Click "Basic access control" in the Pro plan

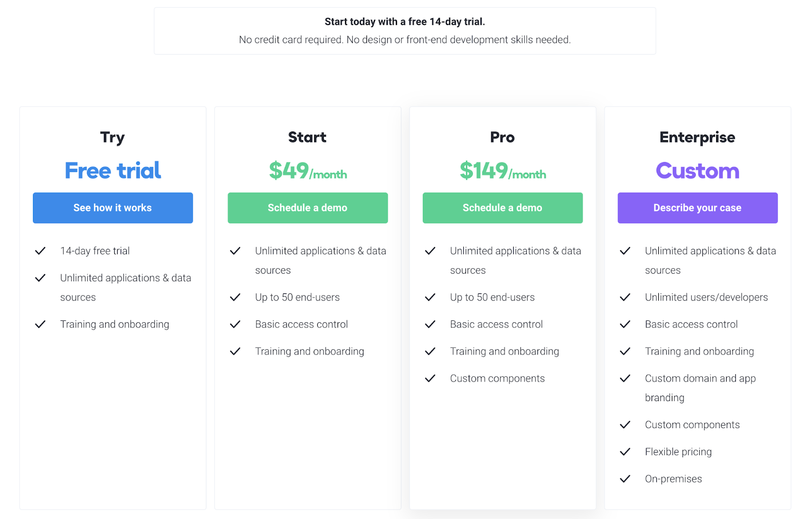(496, 325)
